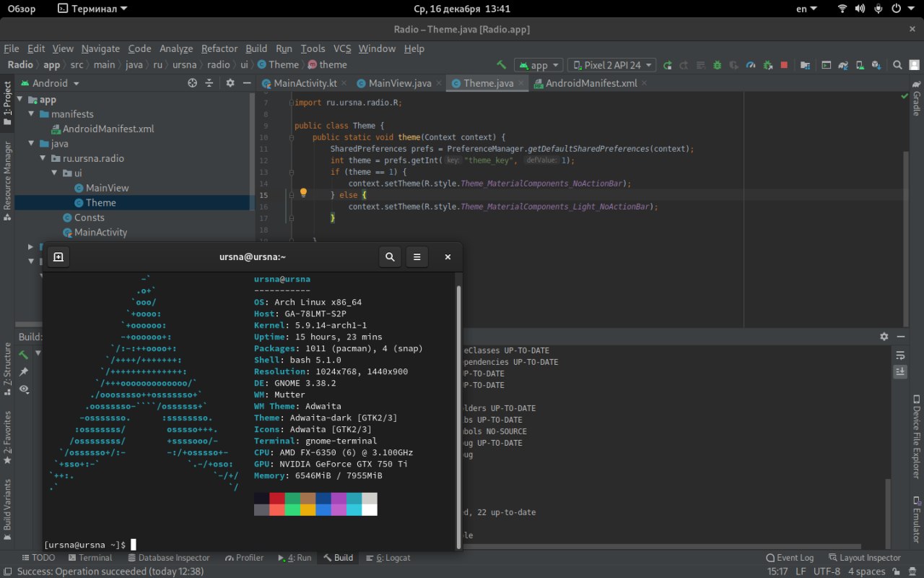Open the VCS menu

click(342, 48)
